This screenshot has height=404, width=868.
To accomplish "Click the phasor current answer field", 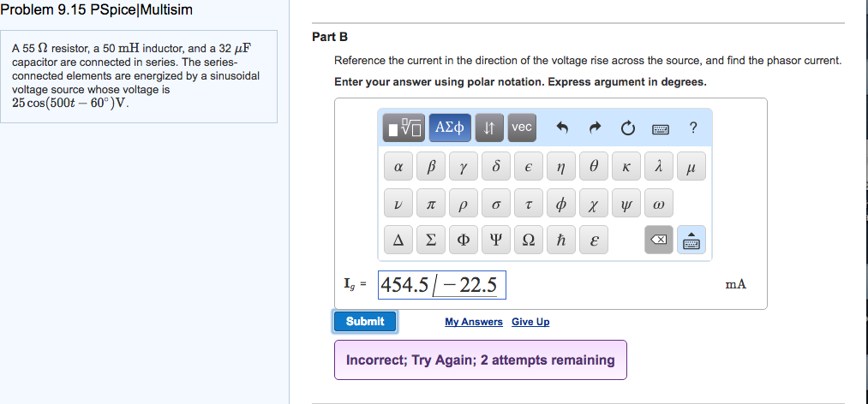I will pyautogui.click(x=442, y=285).
